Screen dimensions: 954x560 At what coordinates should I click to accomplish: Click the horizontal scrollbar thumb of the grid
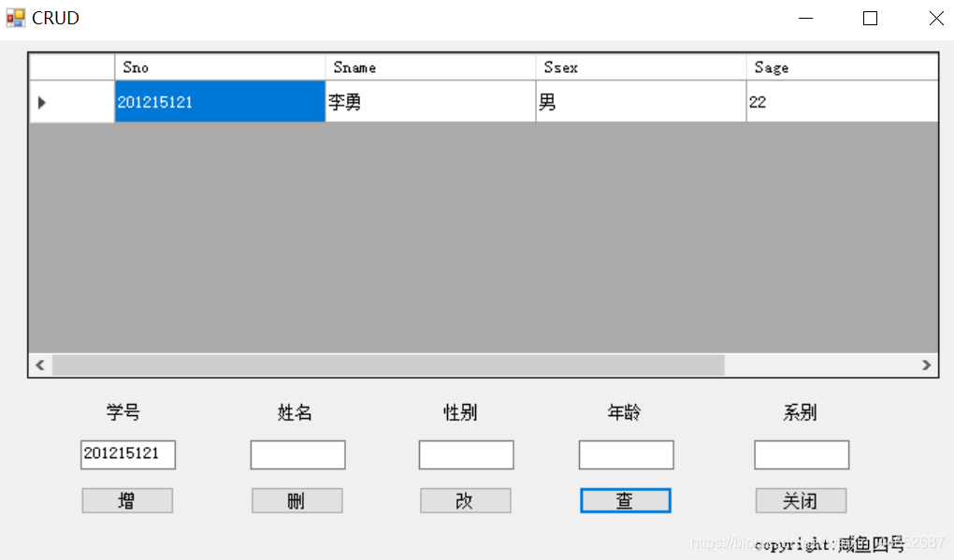tap(388, 365)
